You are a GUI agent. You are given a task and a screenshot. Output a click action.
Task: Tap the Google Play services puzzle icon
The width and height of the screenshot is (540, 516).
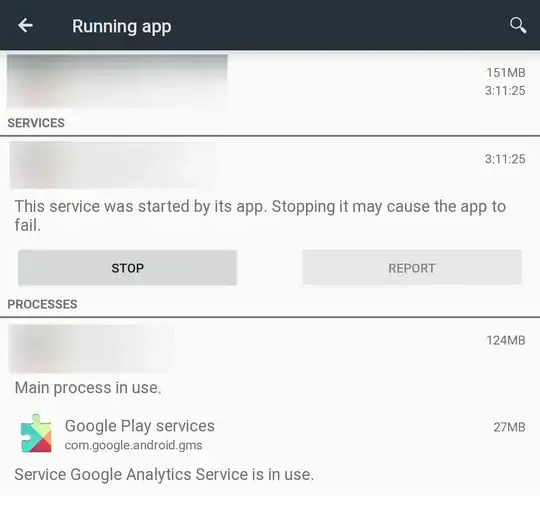pos(36,433)
